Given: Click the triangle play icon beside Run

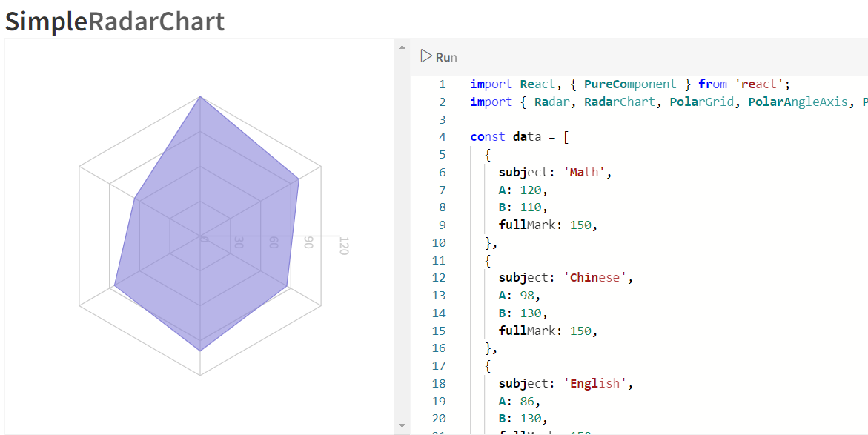Looking at the screenshot, I should [426, 56].
